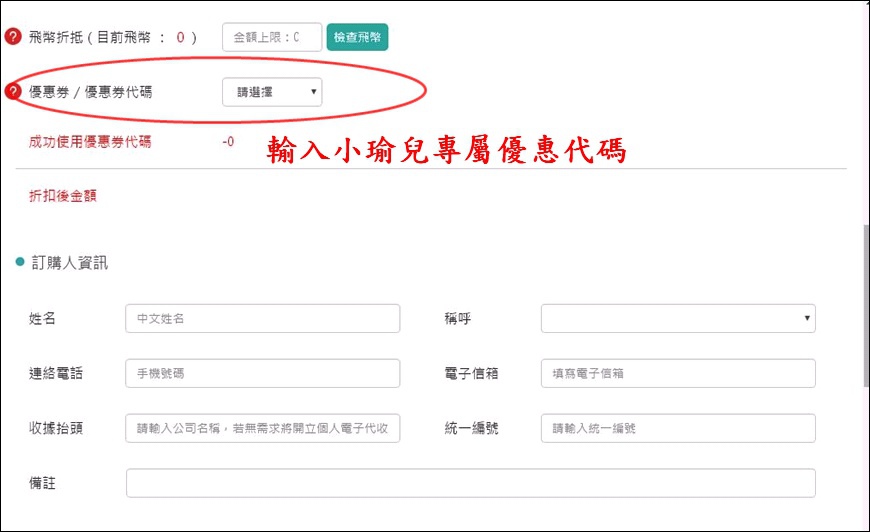Click the 檢查飛幣 button
This screenshot has height=532, width=870.
click(x=357, y=37)
